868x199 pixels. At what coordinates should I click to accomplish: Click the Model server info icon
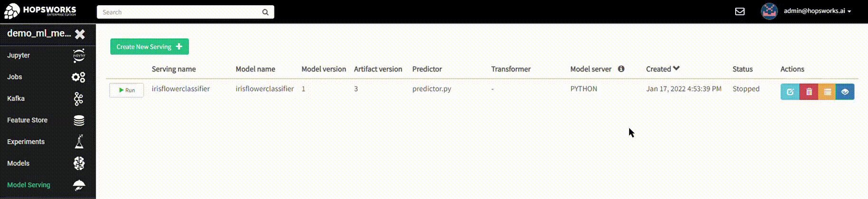(x=621, y=69)
